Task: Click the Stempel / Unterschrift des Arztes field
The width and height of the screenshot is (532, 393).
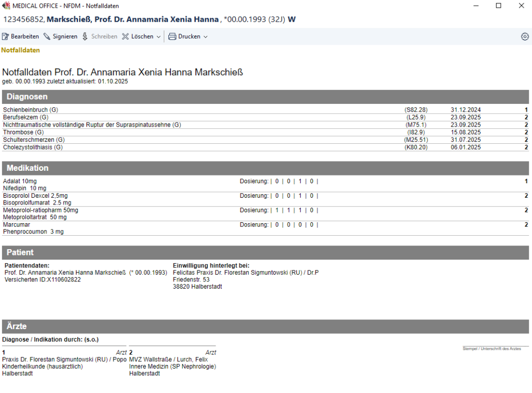Action: point(491,349)
